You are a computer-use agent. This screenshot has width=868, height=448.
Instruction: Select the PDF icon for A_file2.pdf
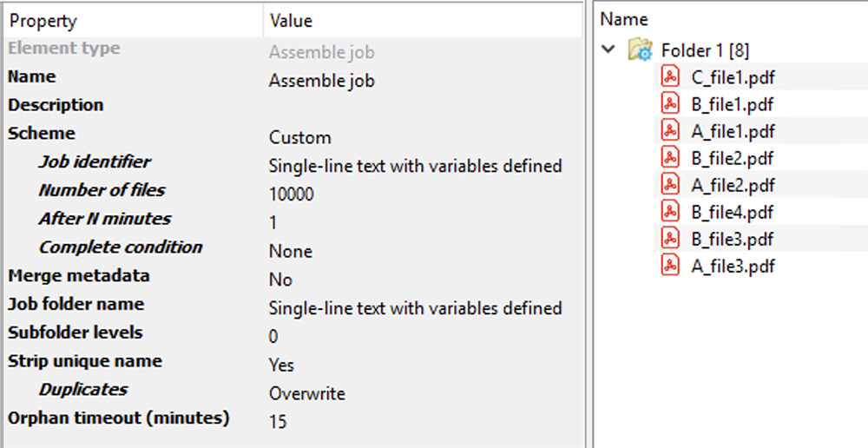coord(669,185)
